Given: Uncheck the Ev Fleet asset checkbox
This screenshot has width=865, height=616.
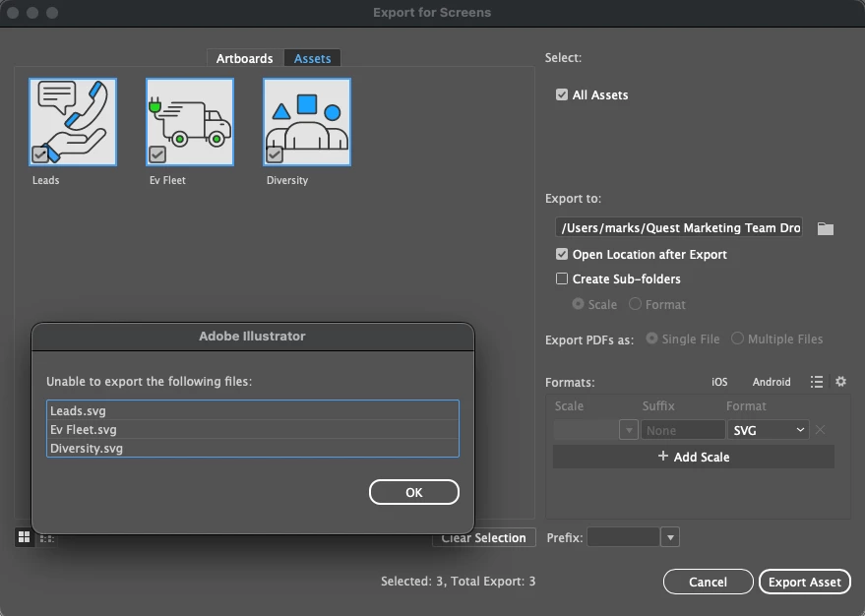Looking at the screenshot, I should [157, 154].
